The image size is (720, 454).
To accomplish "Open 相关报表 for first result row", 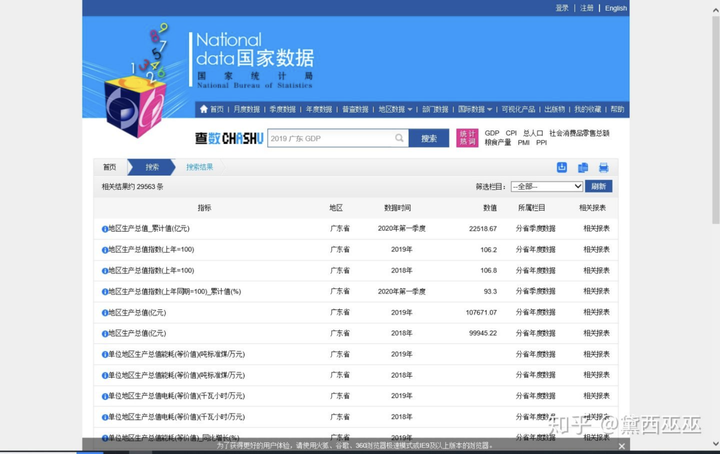I will click(x=596, y=229).
